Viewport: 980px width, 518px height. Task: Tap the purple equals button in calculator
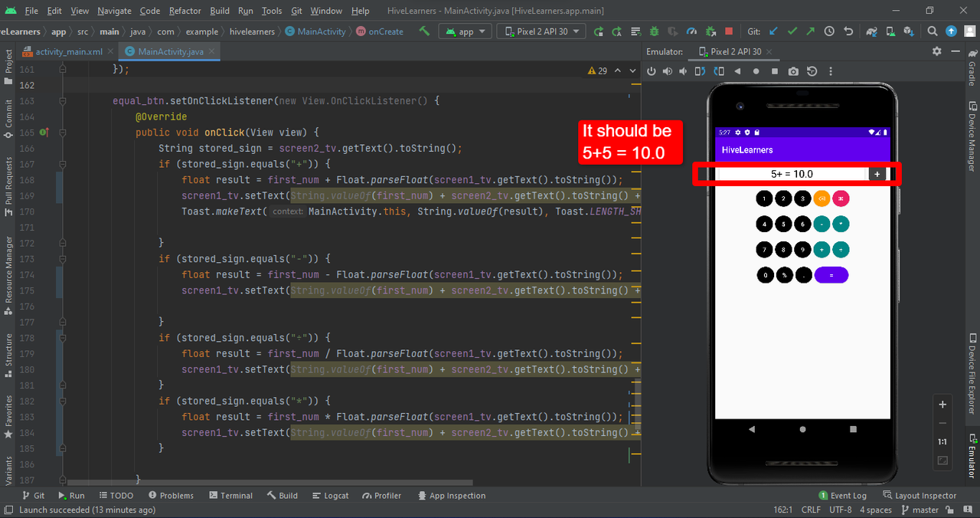[831, 275]
